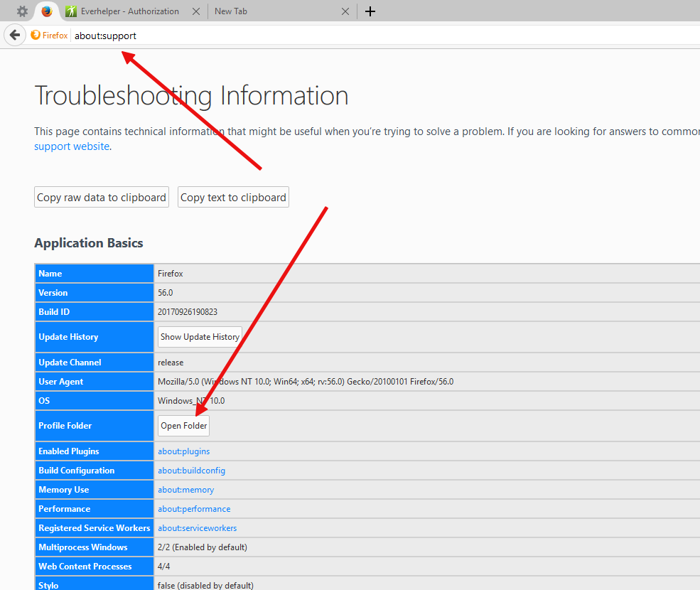This screenshot has height=590, width=700.
Task: Click the Application Basics heading
Action: point(89,243)
